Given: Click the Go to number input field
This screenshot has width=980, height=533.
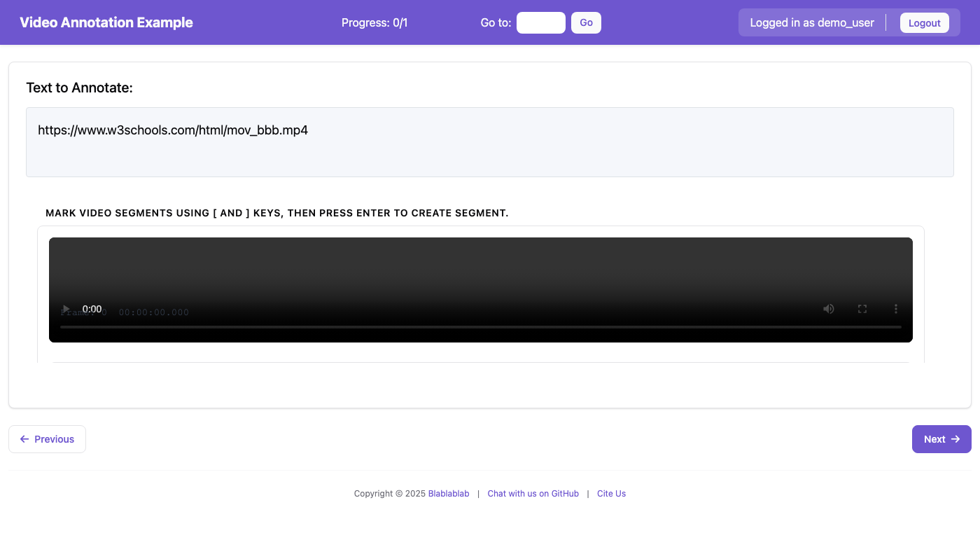Looking at the screenshot, I should (541, 22).
